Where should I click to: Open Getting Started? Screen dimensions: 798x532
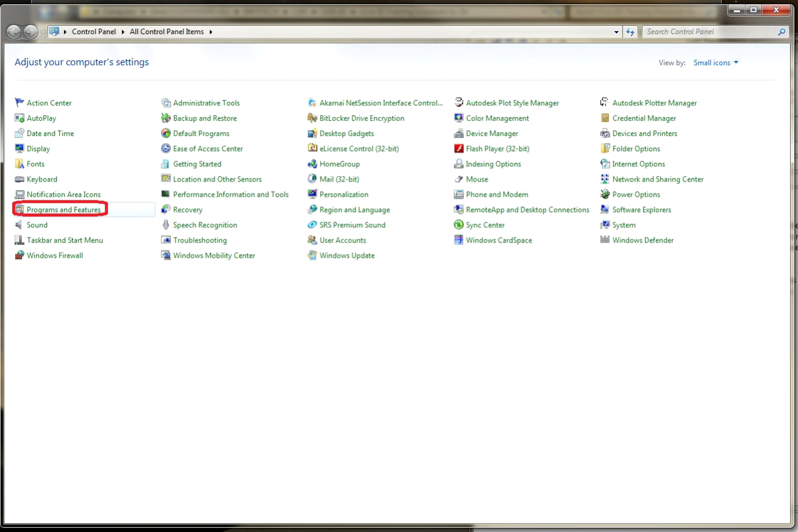(197, 164)
